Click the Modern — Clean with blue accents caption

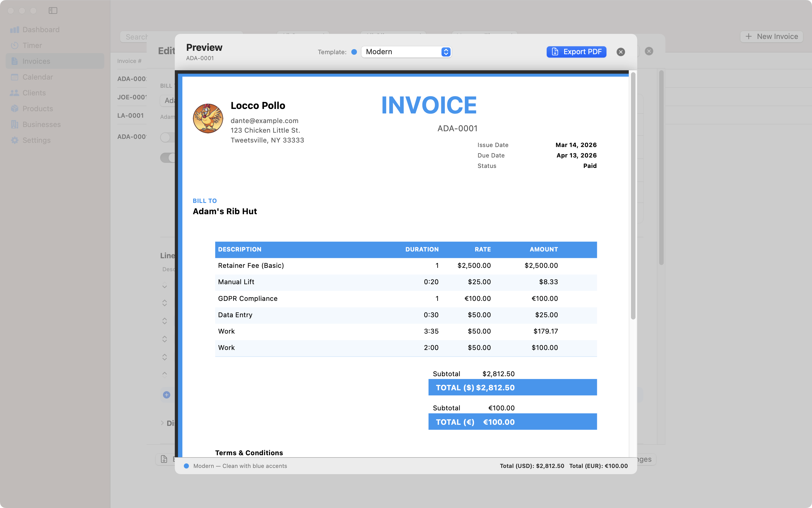click(240, 466)
